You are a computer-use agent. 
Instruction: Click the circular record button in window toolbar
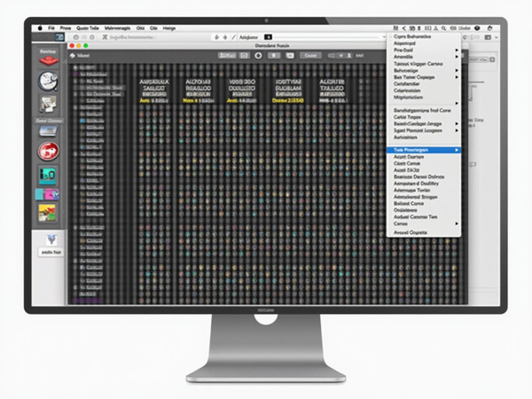[258, 55]
